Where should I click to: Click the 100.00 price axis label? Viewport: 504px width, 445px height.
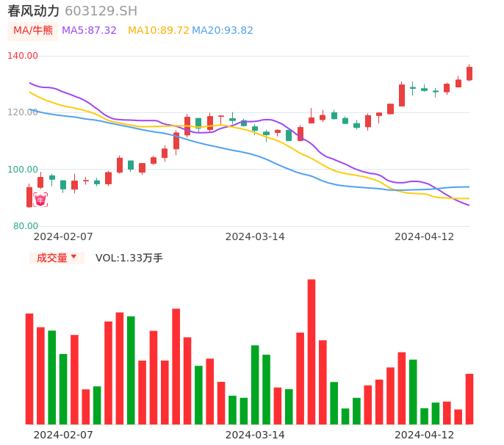[23, 170]
